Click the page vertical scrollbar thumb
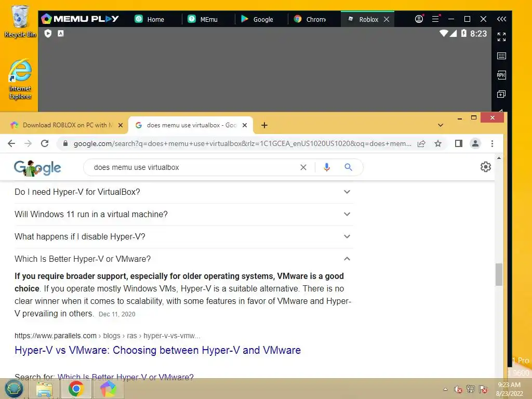 click(498, 274)
